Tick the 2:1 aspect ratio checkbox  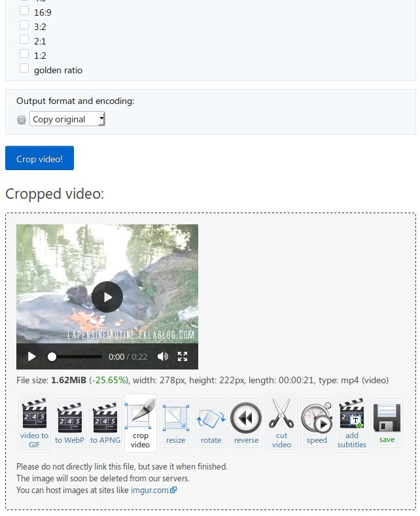(24, 39)
